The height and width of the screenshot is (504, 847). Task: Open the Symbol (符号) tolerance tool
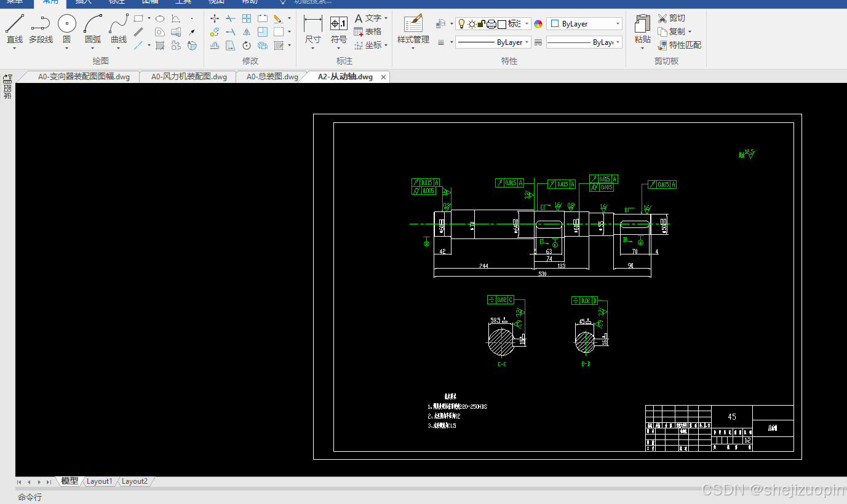click(x=339, y=30)
